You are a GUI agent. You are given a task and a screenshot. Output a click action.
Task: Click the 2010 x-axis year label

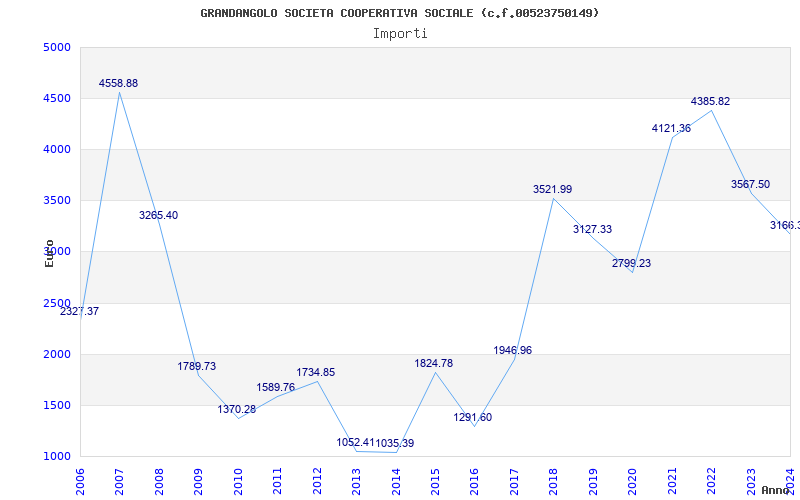click(238, 481)
